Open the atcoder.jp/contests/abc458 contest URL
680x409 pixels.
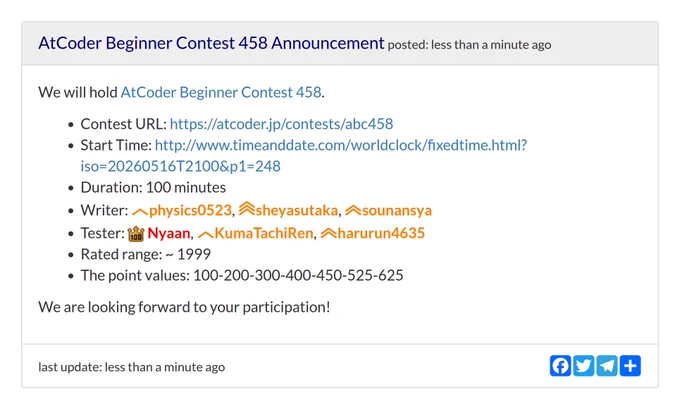(281, 124)
